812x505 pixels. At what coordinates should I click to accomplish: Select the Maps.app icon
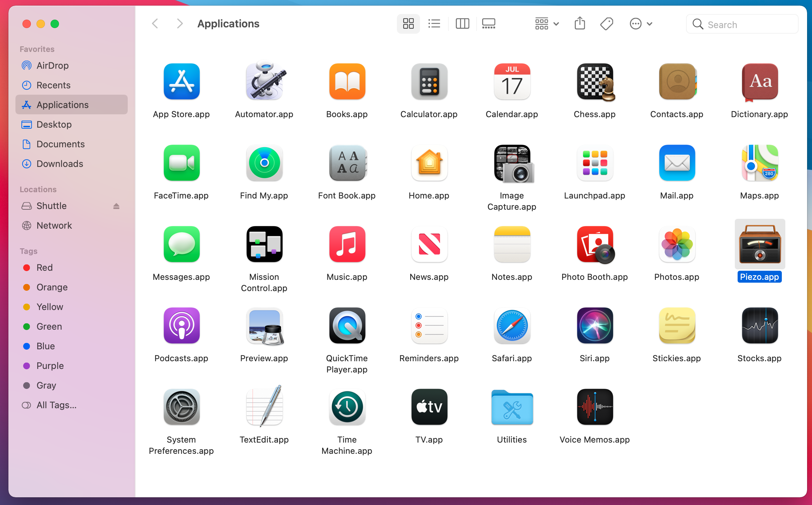pyautogui.click(x=760, y=163)
